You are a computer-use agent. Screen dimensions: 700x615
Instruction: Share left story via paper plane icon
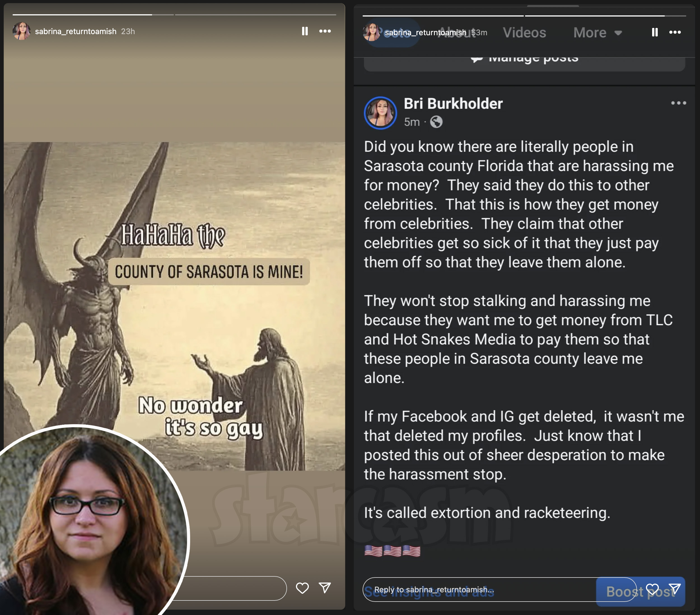[325, 588]
